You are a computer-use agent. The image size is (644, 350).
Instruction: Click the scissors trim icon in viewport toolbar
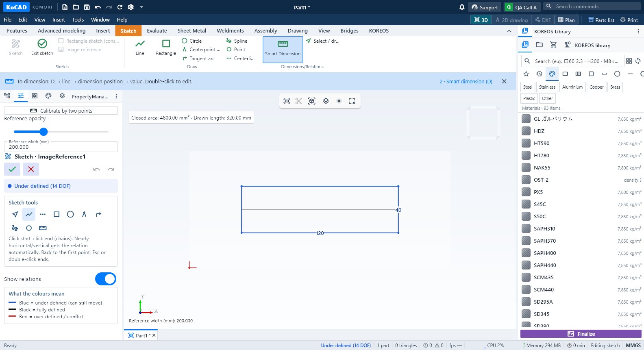coord(299,101)
